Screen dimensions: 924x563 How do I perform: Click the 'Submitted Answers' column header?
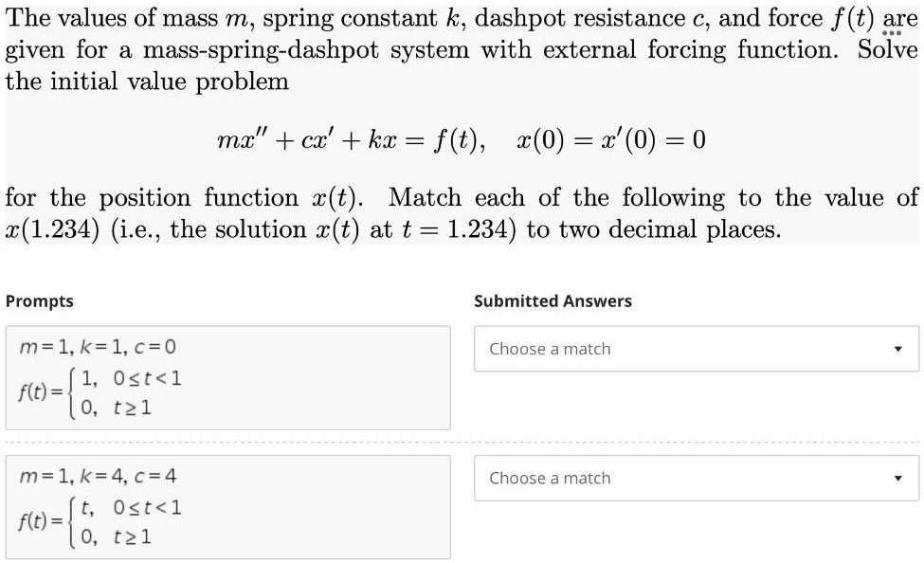tap(553, 301)
